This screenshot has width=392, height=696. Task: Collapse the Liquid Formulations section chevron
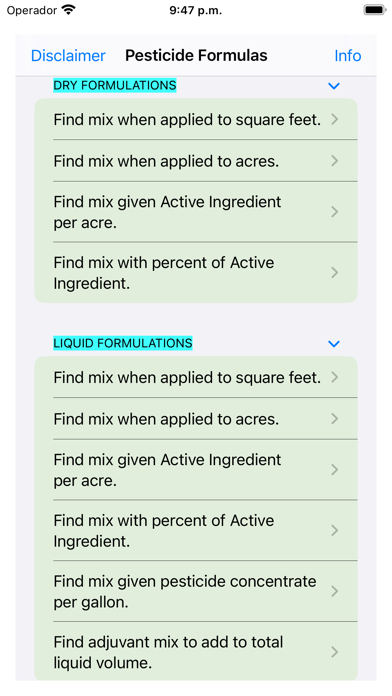(x=334, y=344)
